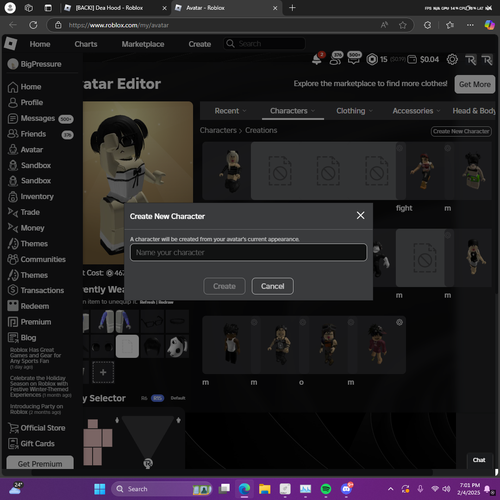Click the equipped glasses accessory
Image resolution: width=500 pixels, height=500 pixels.
click(152, 321)
